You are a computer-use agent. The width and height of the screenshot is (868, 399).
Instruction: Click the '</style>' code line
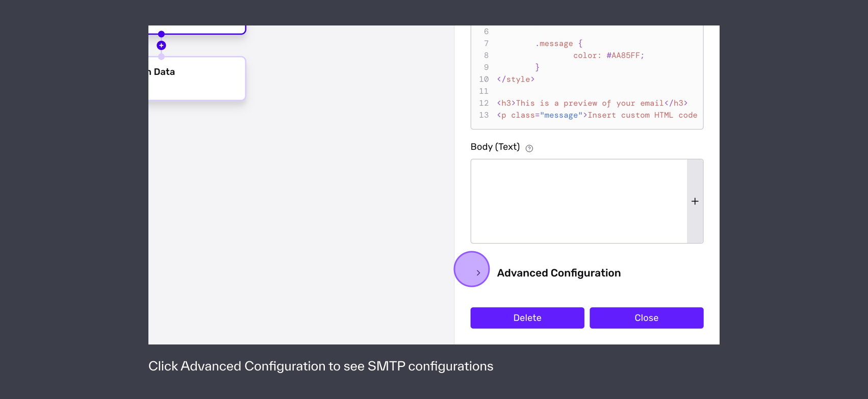pos(516,79)
